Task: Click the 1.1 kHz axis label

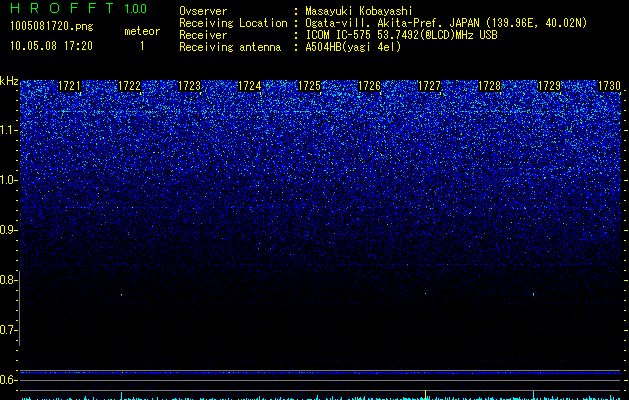Action: (x=9, y=130)
